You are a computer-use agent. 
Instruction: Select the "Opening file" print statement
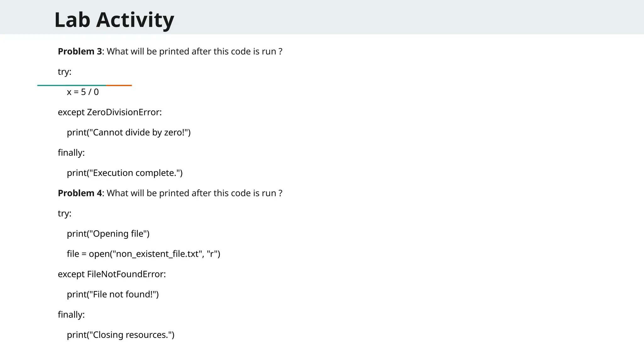[x=108, y=234]
